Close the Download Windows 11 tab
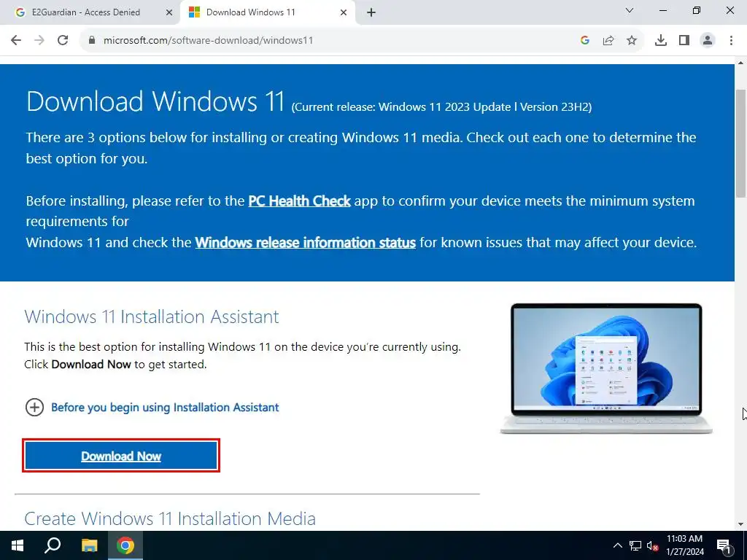Image resolution: width=747 pixels, height=560 pixels. [344, 13]
